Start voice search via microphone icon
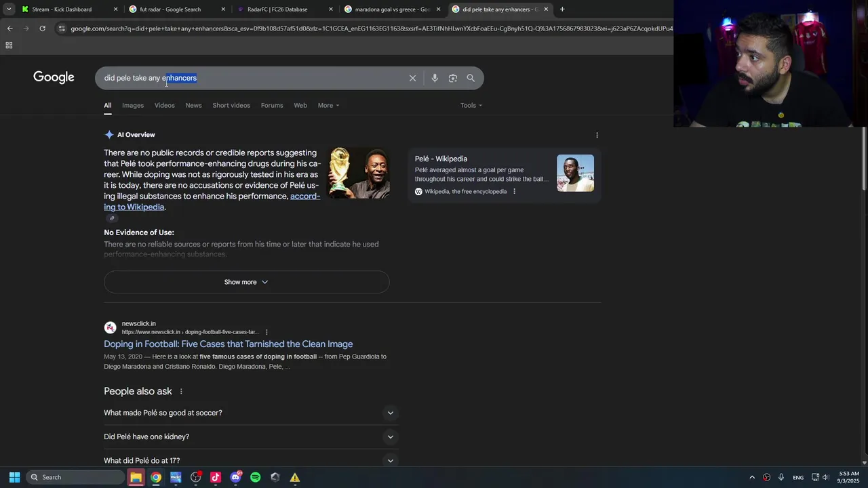 pyautogui.click(x=435, y=78)
